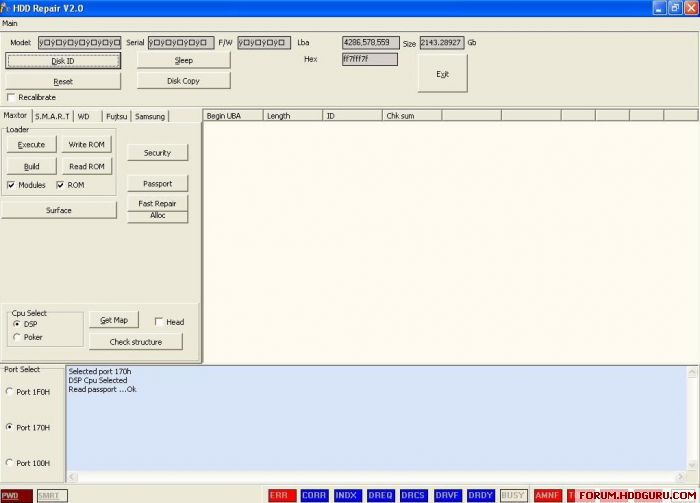Uncheck the ROM checkbox
Image resolution: width=700 pixels, height=503 pixels.
(60, 185)
